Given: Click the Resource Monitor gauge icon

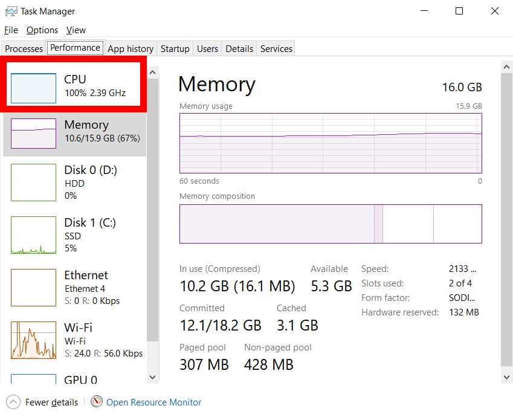Looking at the screenshot, I should pos(97,402).
